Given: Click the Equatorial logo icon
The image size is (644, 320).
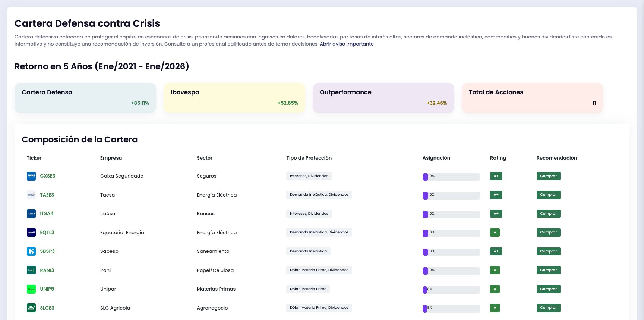Looking at the screenshot, I should [x=31, y=232].
